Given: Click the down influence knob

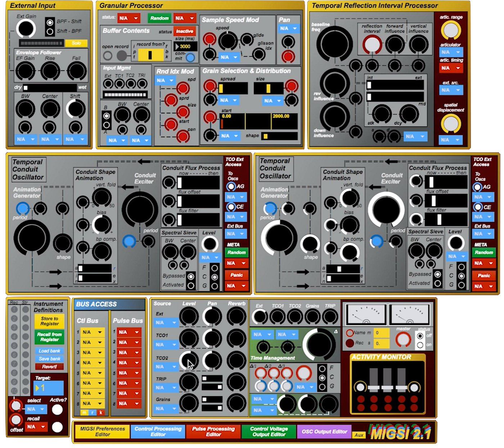Looking at the screenshot, I should pyautogui.click(x=334, y=117).
